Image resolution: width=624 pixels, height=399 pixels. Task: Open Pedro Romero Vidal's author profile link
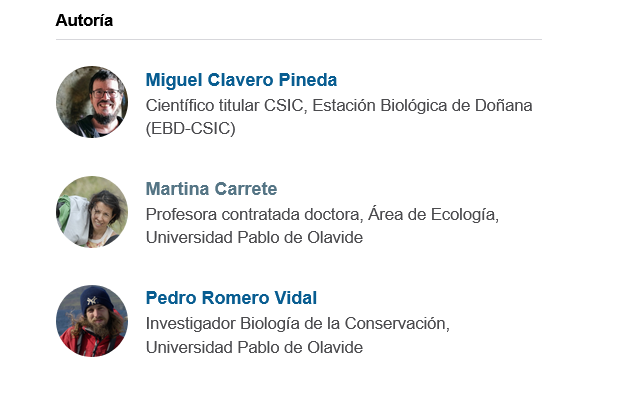(x=231, y=298)
